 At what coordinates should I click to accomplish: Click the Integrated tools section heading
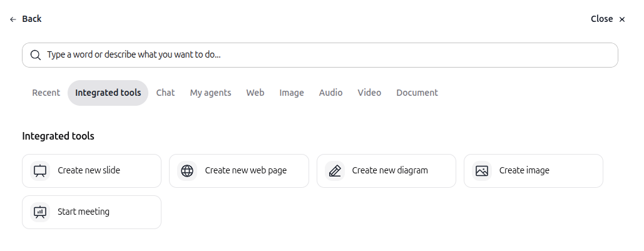click(58, 136)
